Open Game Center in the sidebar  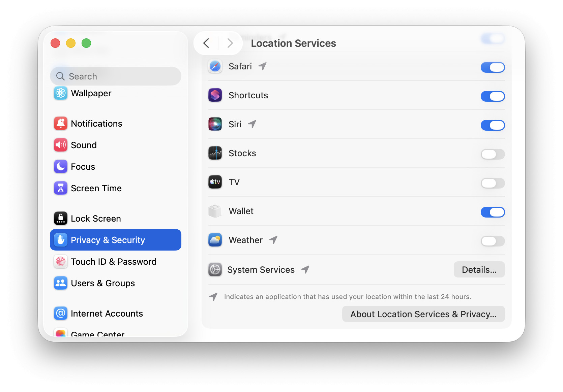[116, 333]
